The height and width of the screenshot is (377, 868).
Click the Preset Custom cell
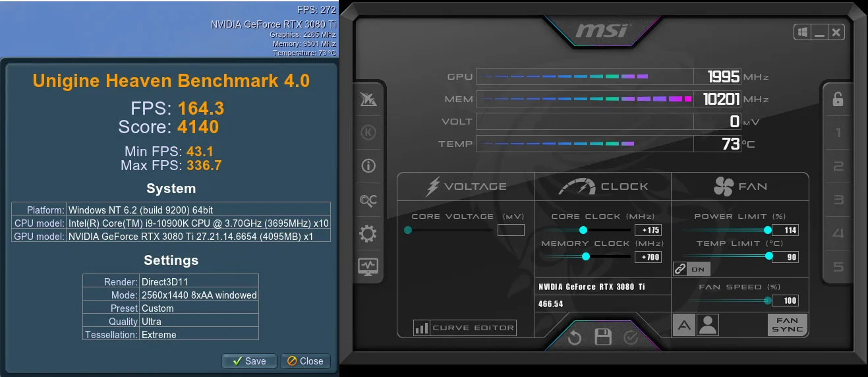(x=198, y=308)
